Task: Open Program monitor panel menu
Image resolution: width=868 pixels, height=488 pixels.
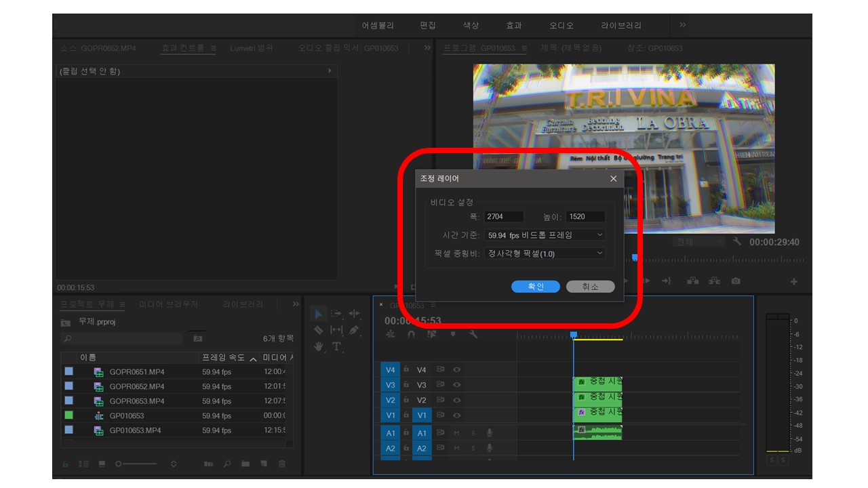Action: 526,49
